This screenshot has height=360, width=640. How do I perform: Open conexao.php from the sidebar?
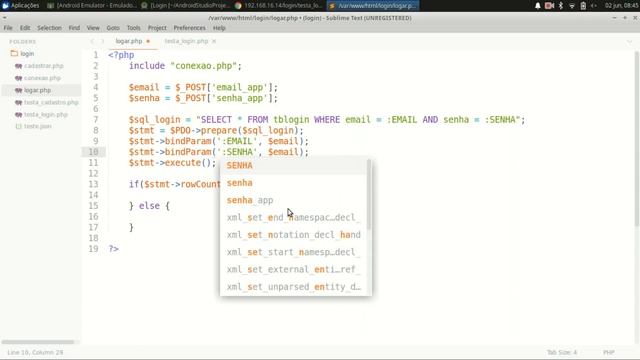(42, 78)
